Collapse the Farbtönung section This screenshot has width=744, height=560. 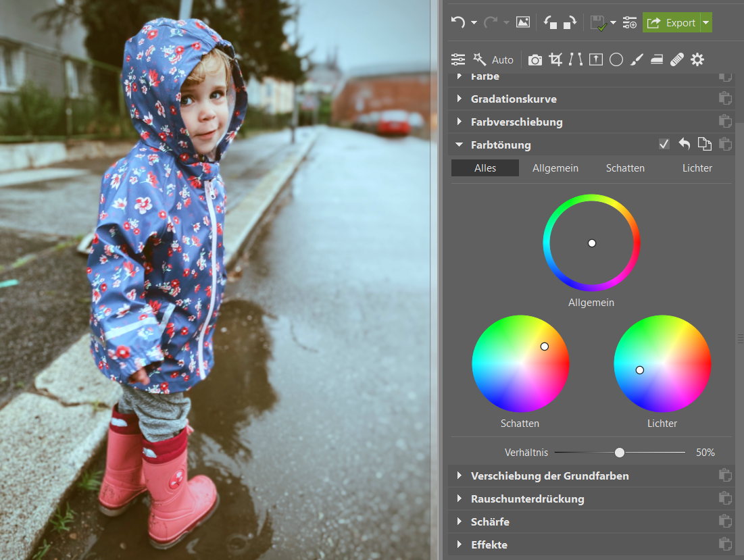[x=460, y=145]
